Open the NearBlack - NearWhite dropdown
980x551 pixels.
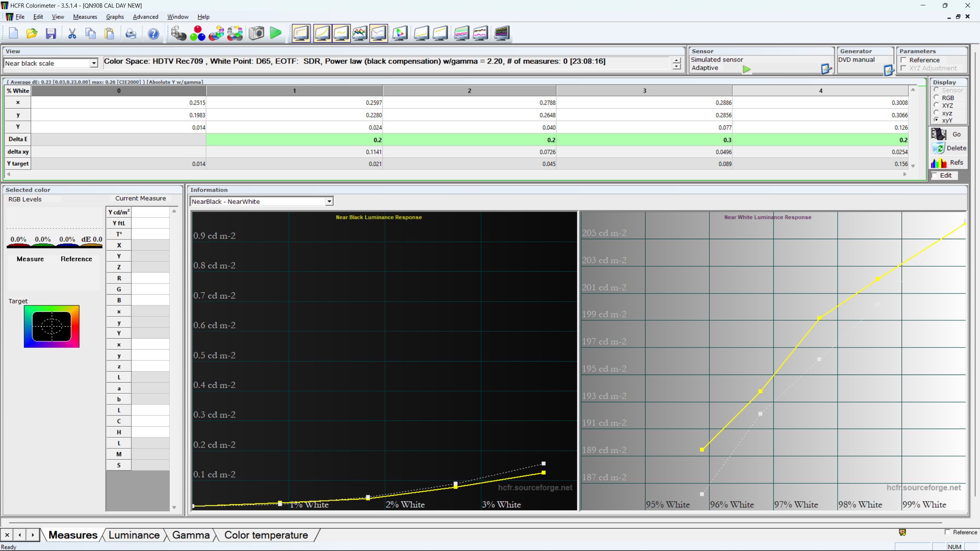(329, 201)
